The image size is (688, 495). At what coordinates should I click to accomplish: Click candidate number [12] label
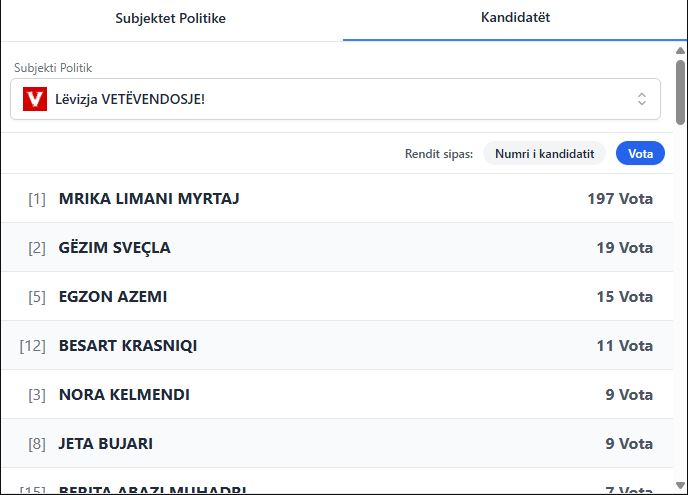(33, 346)
